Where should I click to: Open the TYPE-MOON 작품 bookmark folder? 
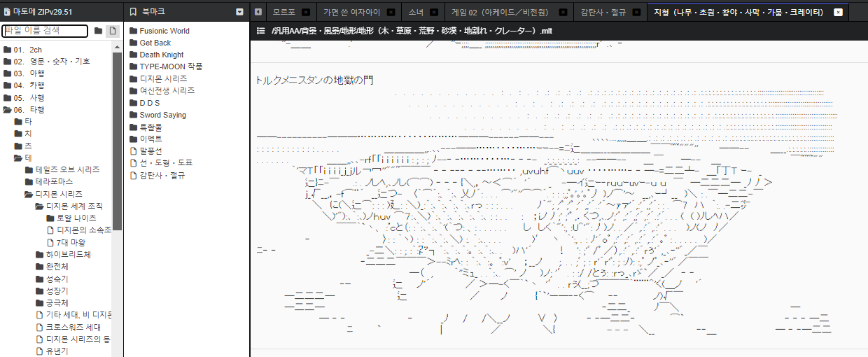point(171,66)
